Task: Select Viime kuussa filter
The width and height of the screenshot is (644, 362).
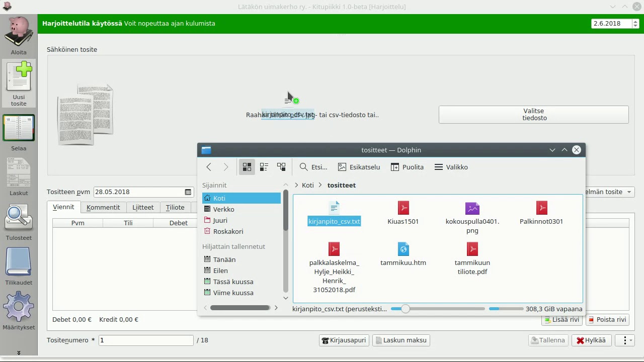Action: pos(242,293)
